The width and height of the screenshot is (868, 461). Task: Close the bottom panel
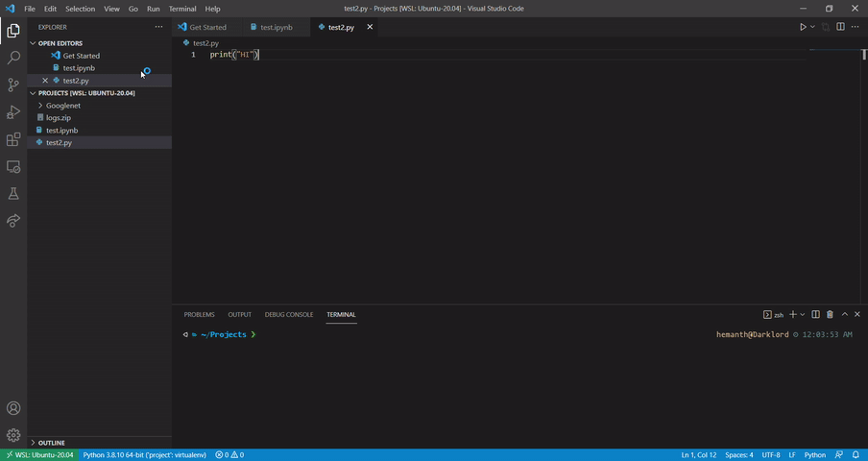(x=857, y=314)
